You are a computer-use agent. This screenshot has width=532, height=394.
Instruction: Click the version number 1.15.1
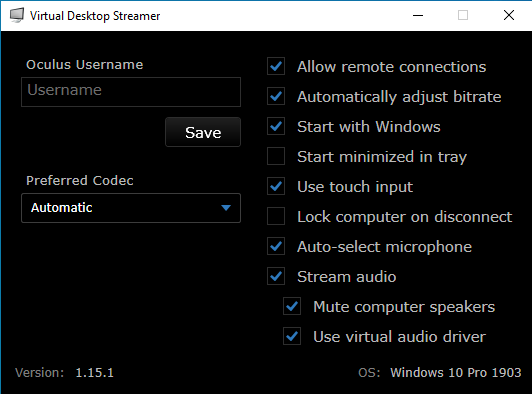tap(95, 373)
